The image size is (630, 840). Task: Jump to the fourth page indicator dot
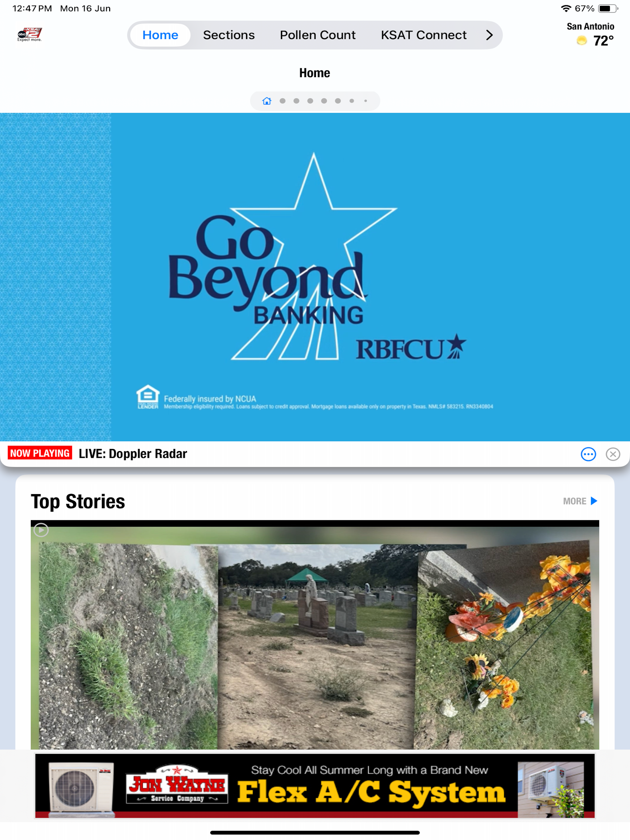[310, 101]
